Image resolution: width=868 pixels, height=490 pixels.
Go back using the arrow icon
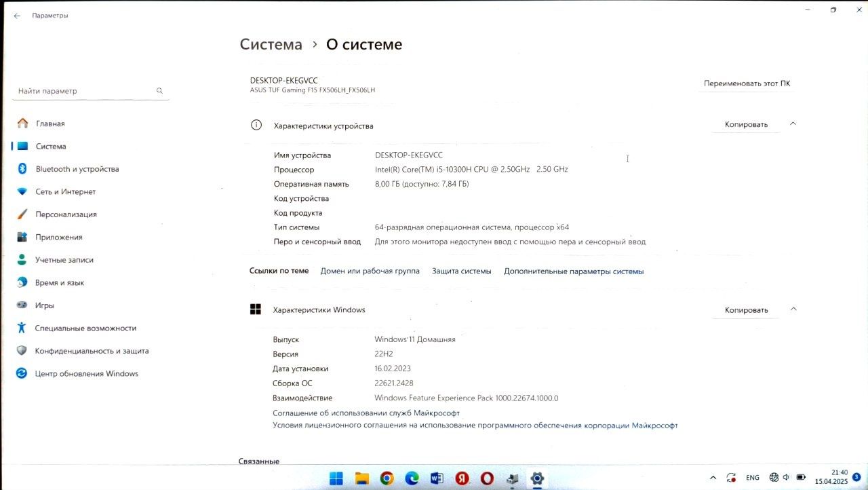17,16
